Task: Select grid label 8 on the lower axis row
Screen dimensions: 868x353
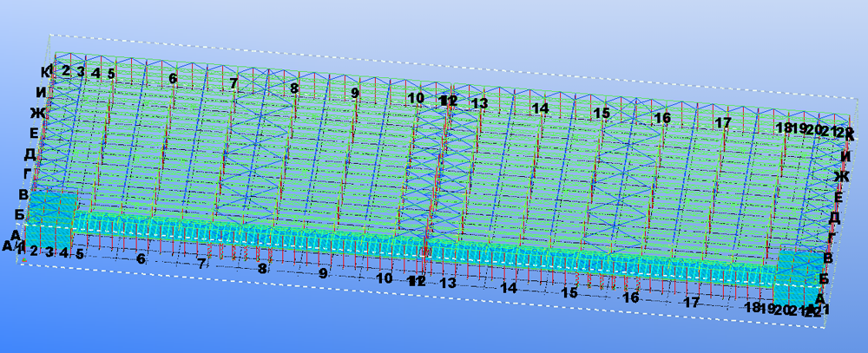Action: [x=263, y=269]
